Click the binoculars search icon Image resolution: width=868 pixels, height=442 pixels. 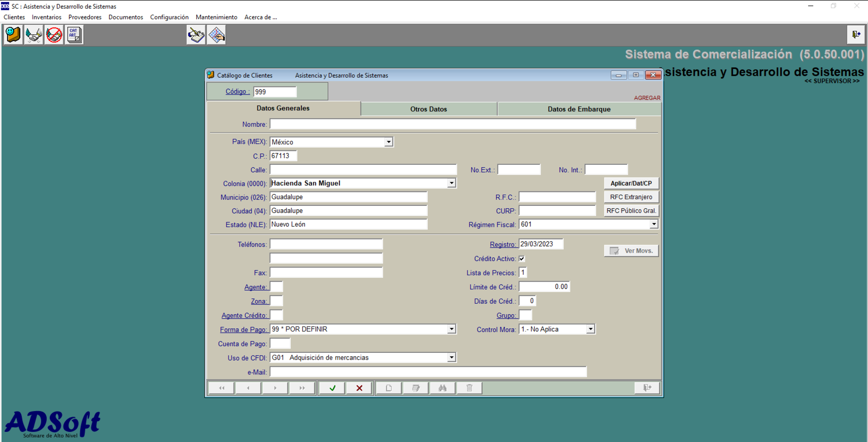(x=442, y=388)
